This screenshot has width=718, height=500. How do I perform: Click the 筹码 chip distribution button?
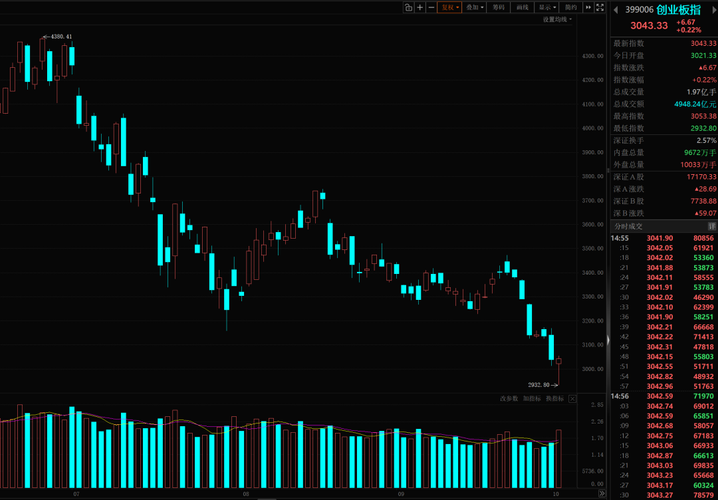click(498, 7)
